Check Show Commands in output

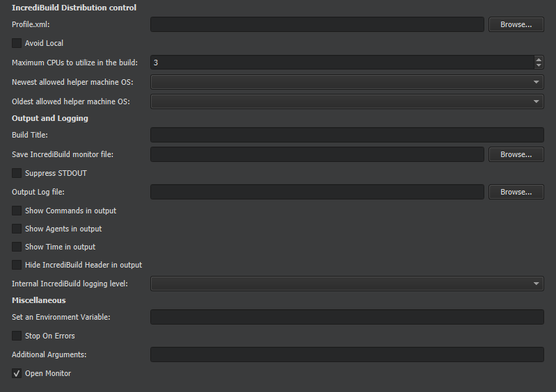tap(17, 211)
